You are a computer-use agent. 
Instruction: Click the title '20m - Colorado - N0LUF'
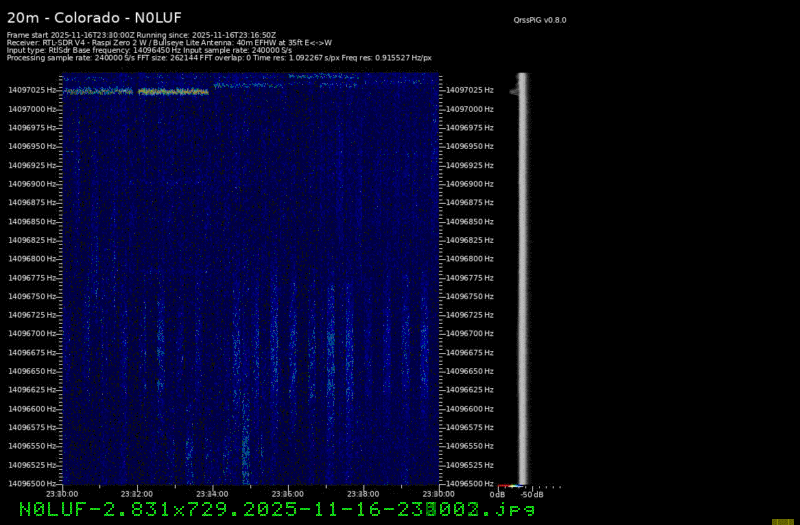click(94, 18)
